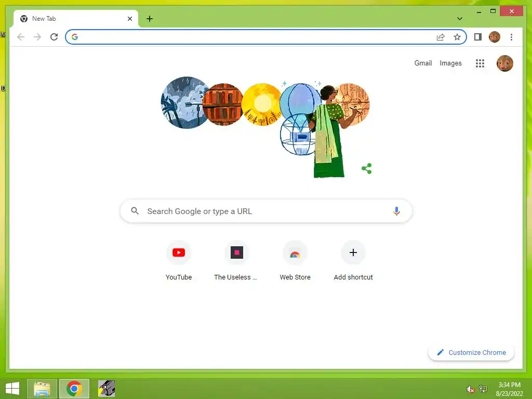Open the taskbar clock showing 3:34 PM
The height and width of the screenshot is (399, 532).
[x=509, y=389]
